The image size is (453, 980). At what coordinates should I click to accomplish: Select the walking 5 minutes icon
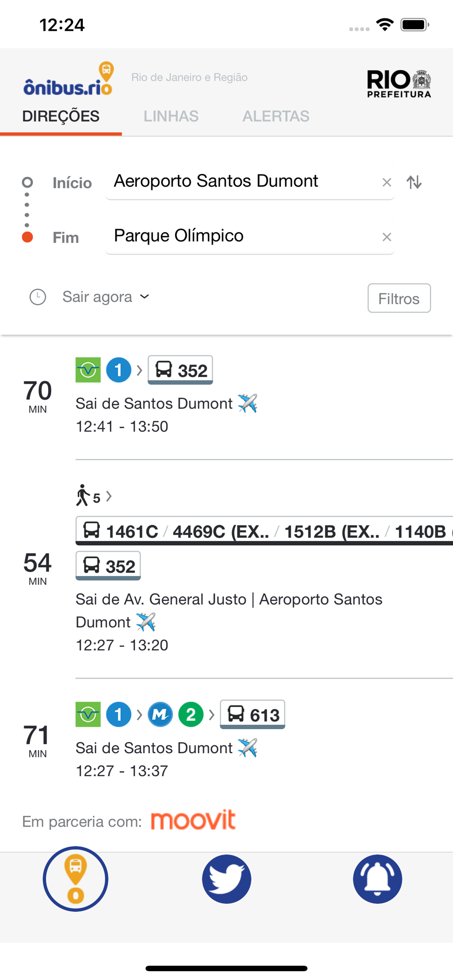click(88, 496)
